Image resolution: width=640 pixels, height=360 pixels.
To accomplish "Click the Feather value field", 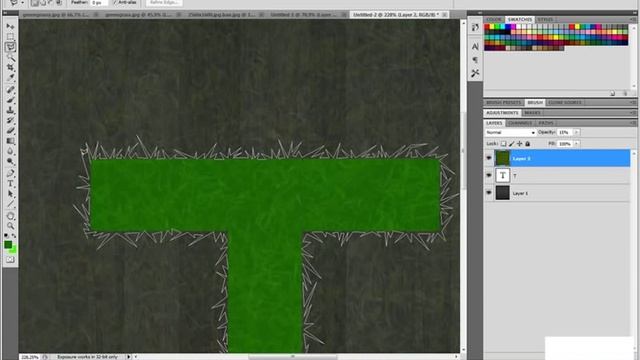I will pyautogui.click(x=99, y=2).
